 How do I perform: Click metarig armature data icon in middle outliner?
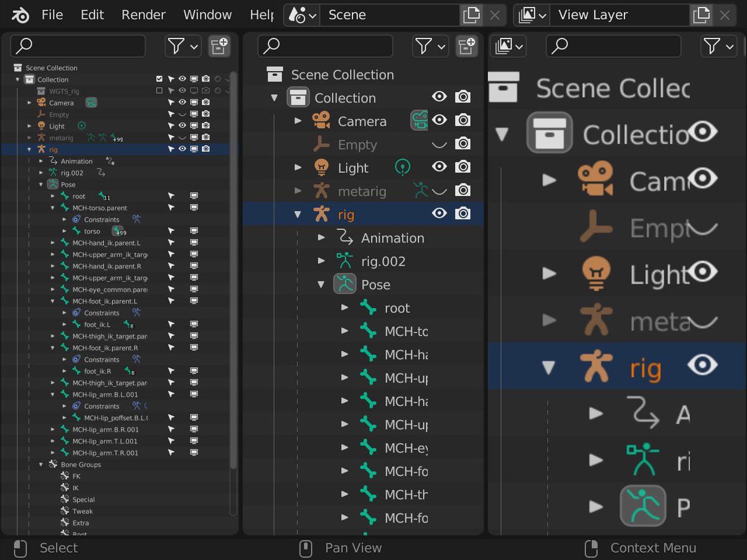point(421,190)
